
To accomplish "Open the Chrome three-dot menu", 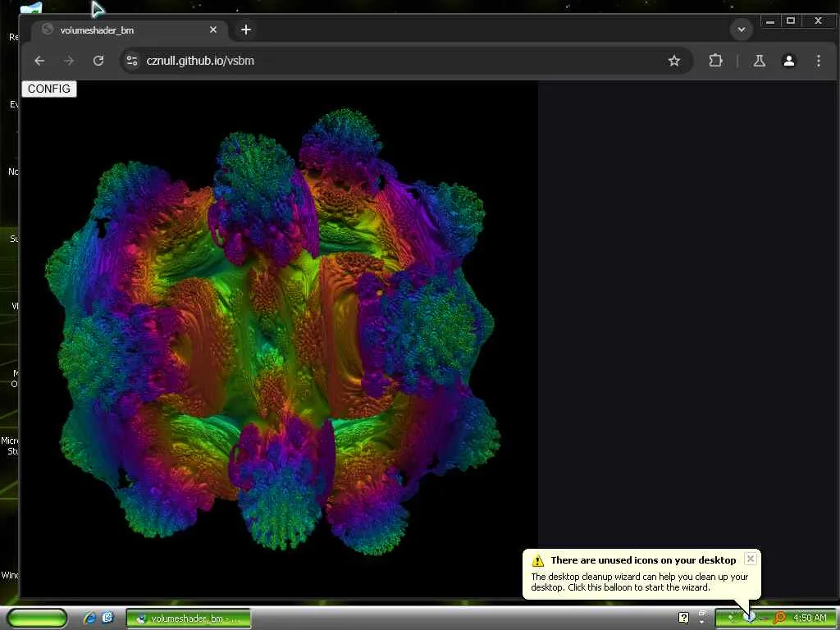I will (818, 61).
